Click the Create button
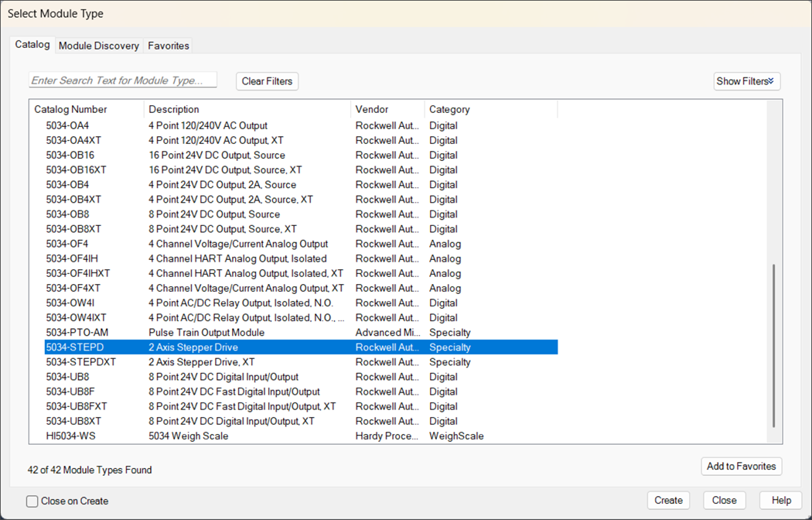 click(669, 501)
